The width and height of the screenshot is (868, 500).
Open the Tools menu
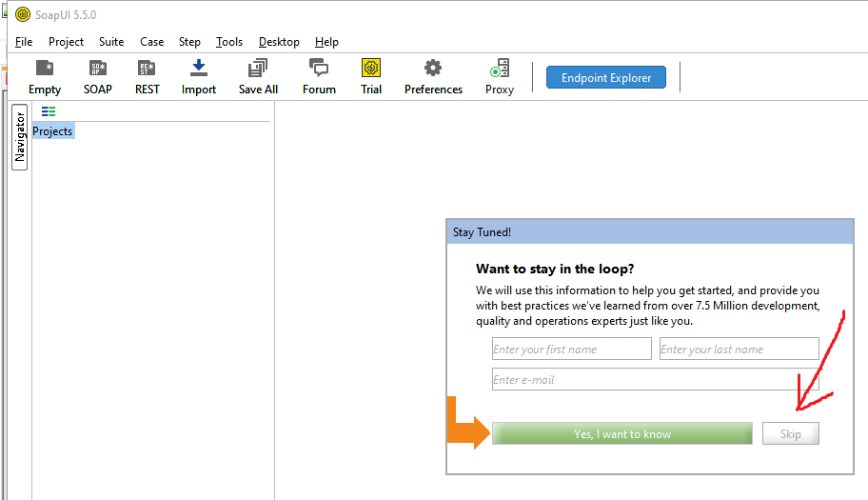tap(229, 42)
